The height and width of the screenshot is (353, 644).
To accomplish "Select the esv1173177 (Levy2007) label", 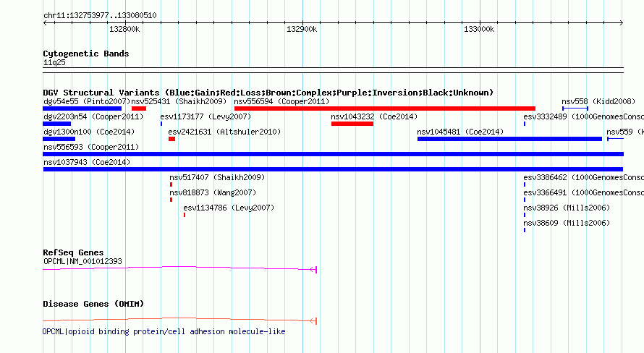I will [206, 116].
